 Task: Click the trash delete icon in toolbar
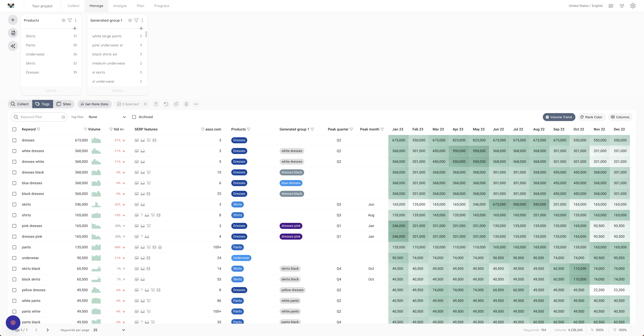point(156,104)
